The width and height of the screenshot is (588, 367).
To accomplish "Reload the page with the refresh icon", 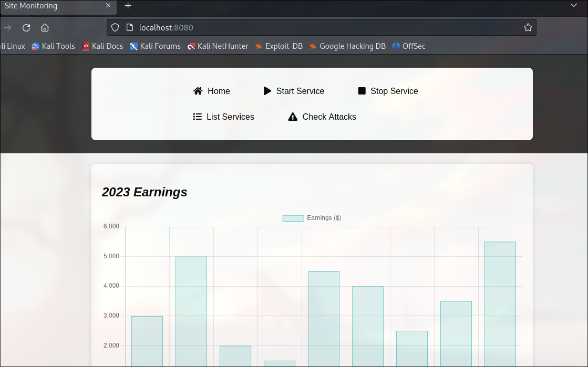I will tap(26, 27).
